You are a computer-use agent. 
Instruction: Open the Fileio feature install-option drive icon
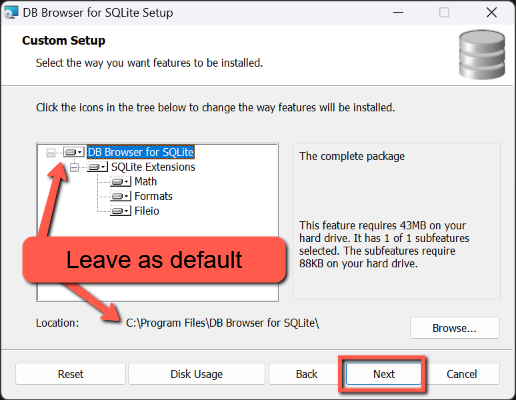point(120,211)
